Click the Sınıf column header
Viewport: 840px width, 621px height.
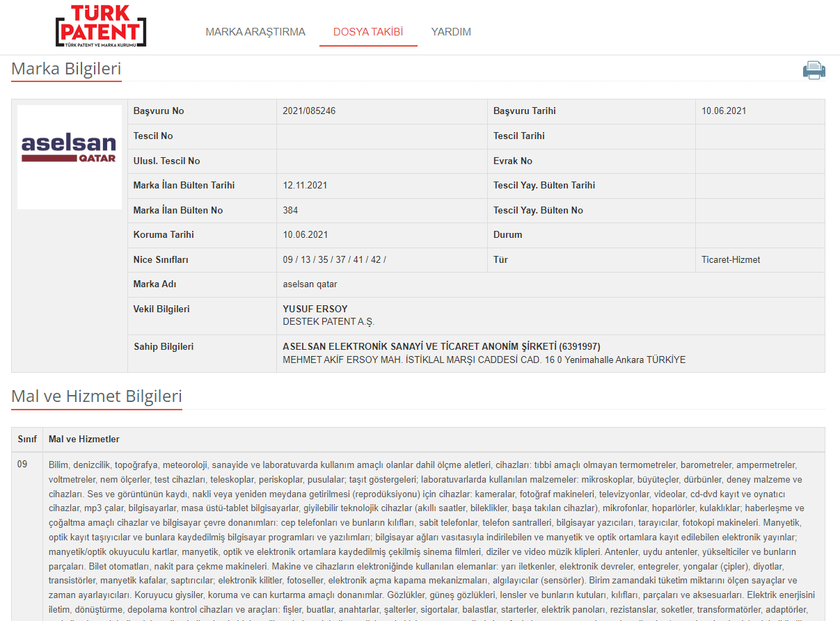click(27, 439)
